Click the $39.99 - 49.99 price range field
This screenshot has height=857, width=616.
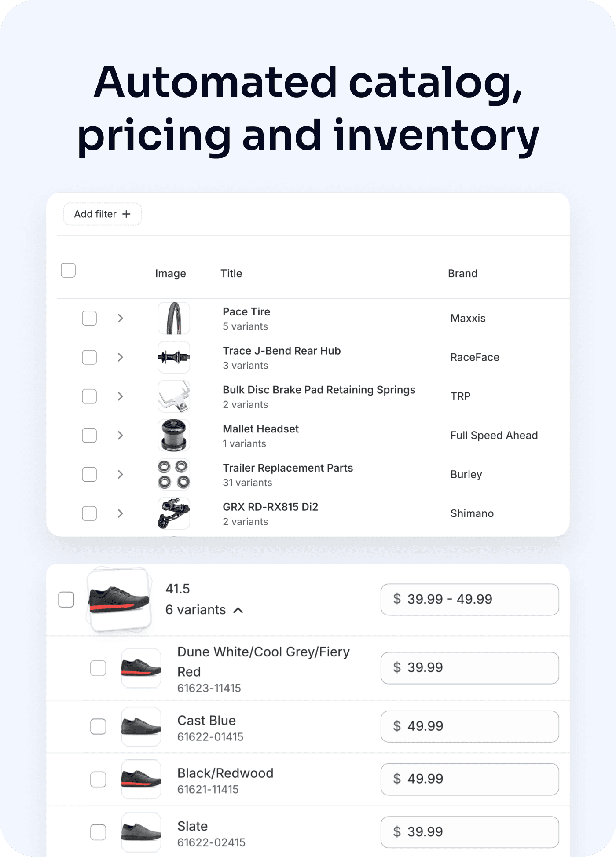pyautogui.click(x=469, y=599)
